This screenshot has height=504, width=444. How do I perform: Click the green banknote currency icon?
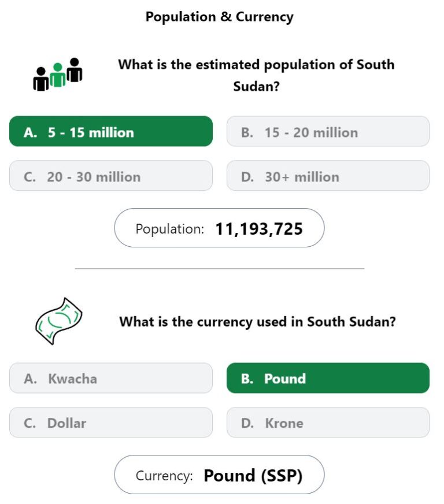tap(59, 321)
